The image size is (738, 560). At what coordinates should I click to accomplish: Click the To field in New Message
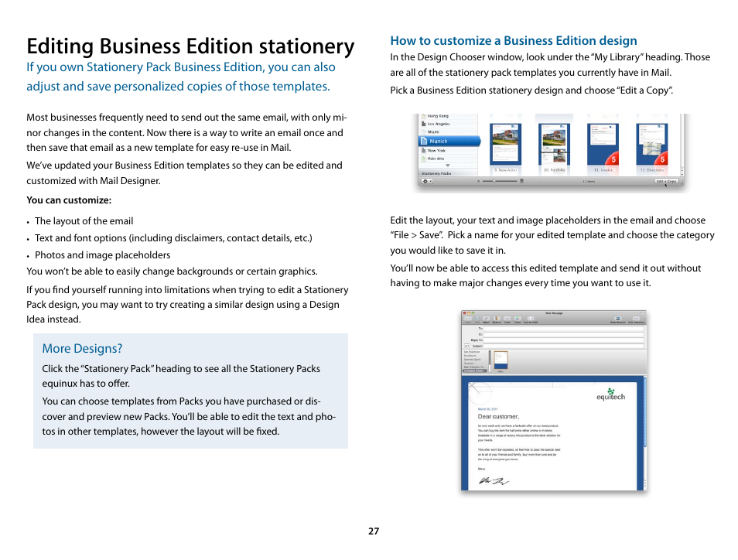[x=563, y=329]
